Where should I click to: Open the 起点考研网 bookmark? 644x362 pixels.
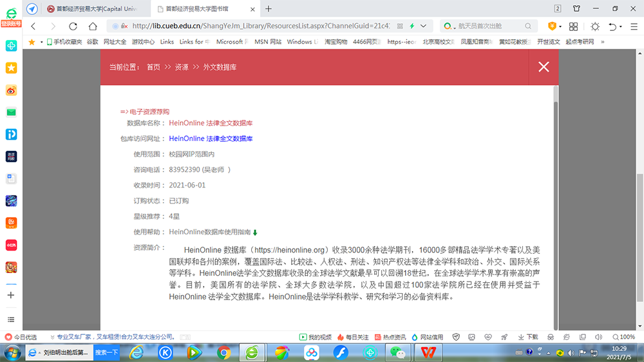pyautogui.click(x=580, y=42)
